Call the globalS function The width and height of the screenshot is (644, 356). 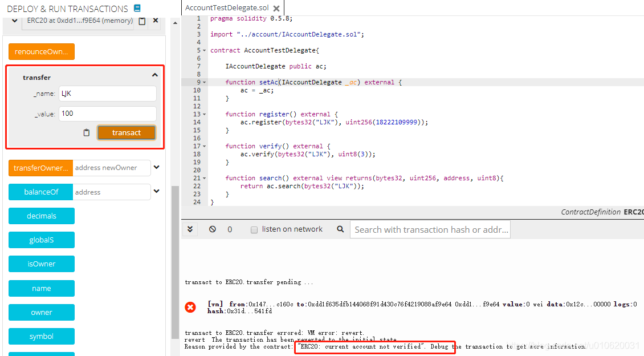point(42,240)
